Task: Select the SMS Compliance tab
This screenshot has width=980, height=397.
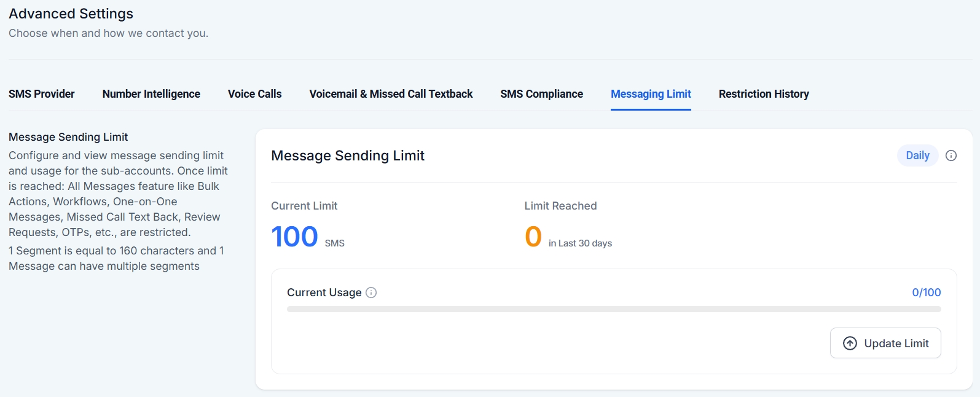Action: (x=541, y=94)
